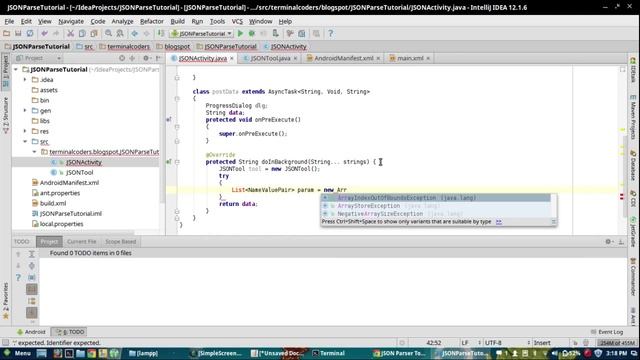Expand the gen folder
This screenshot has width=640, height=360.
25,111
